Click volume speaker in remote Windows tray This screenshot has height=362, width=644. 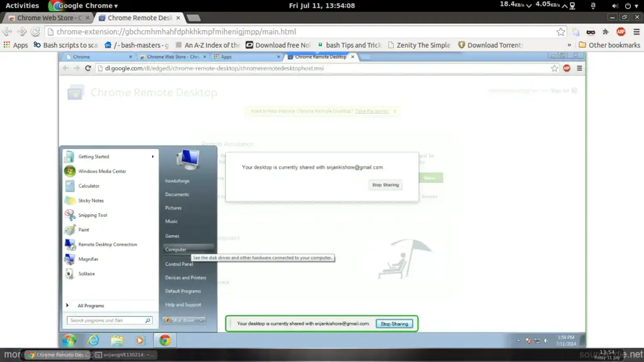(547, 341)
